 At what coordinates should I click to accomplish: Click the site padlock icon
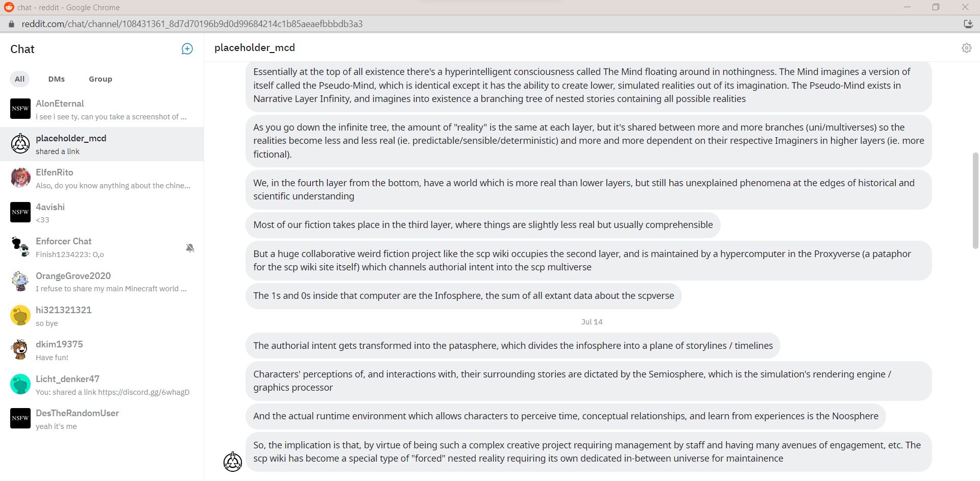11,24
